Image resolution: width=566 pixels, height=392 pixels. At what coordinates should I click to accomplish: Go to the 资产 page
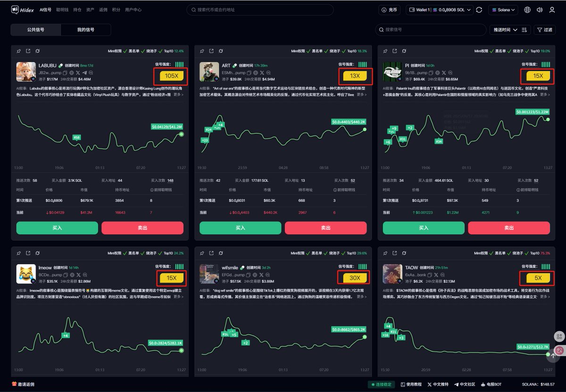click(x=90, y=9)
